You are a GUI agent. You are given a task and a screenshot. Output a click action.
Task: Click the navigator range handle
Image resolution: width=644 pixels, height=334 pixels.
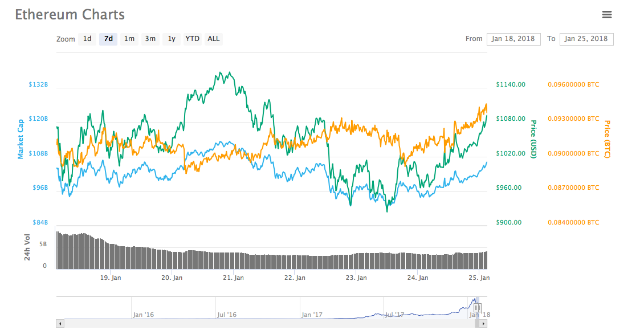tap(477, 307)
